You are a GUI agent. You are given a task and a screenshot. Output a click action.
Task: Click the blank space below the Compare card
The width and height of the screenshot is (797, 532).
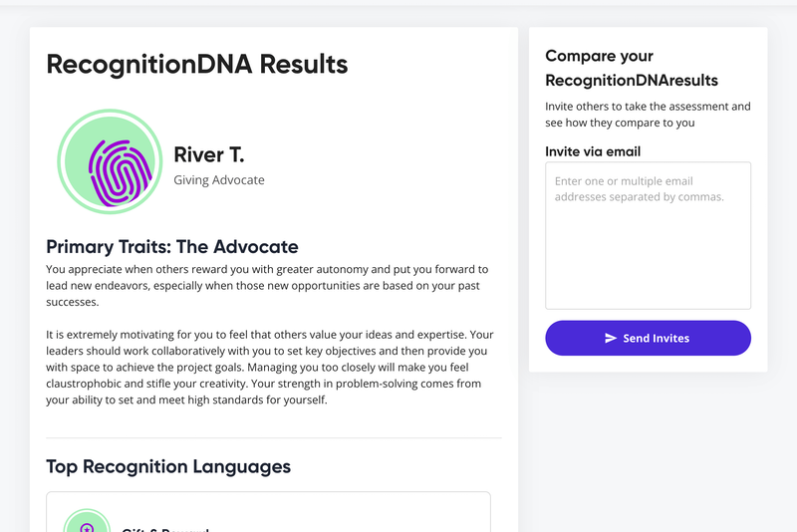click(648, 452)
